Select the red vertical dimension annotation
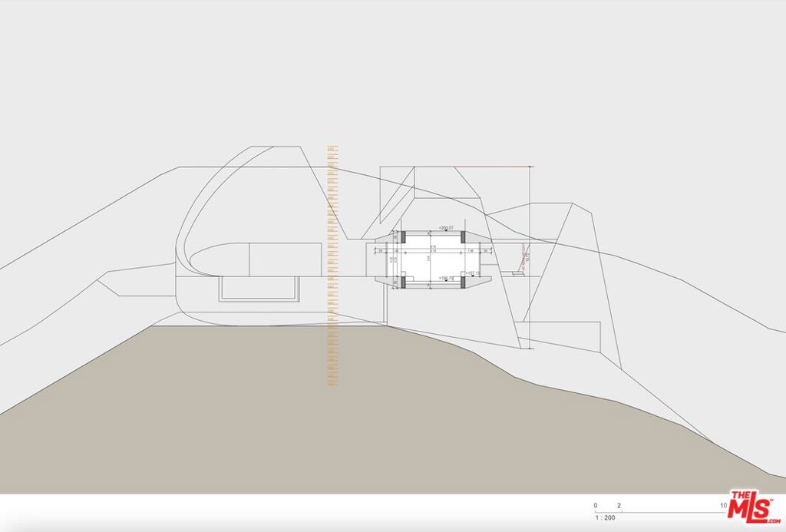This screenshot has height=532, width=786. tap(523, 256)
